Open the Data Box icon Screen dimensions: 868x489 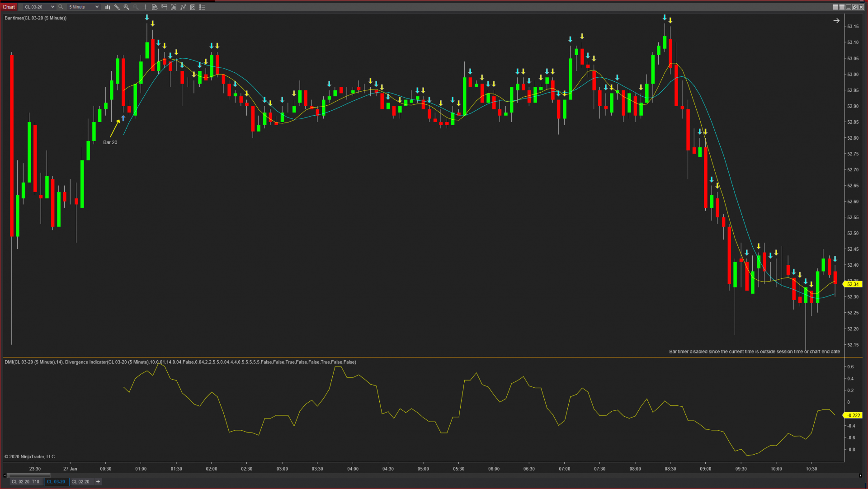[x=155, y=7]
